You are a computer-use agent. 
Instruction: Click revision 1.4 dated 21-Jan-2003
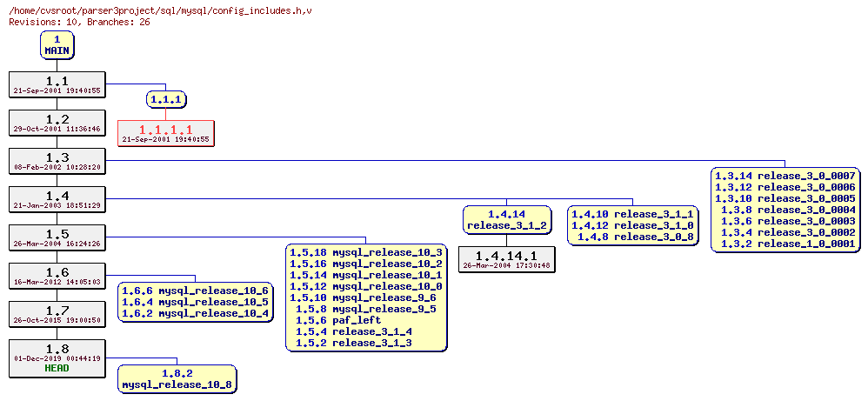[x=57, y=199]
